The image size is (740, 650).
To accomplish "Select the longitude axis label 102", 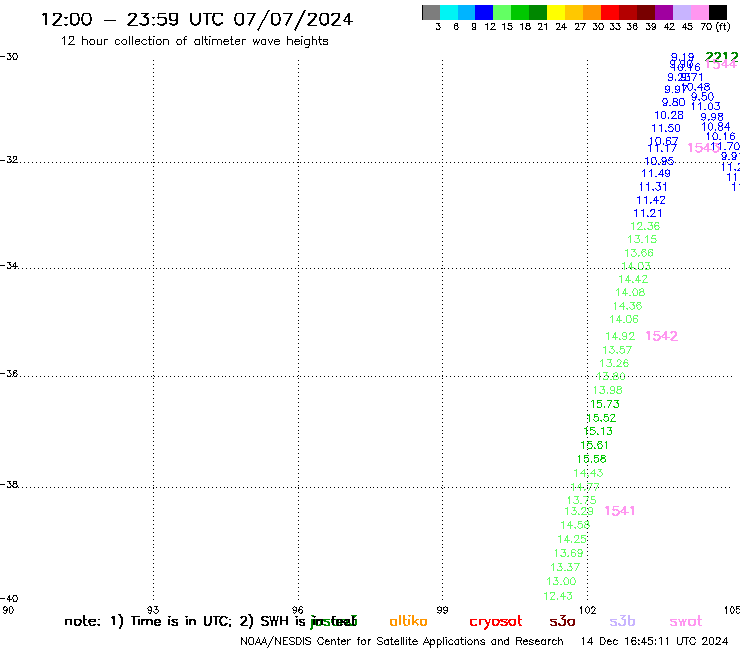I will pyautogui.click(x=587, y=610).
